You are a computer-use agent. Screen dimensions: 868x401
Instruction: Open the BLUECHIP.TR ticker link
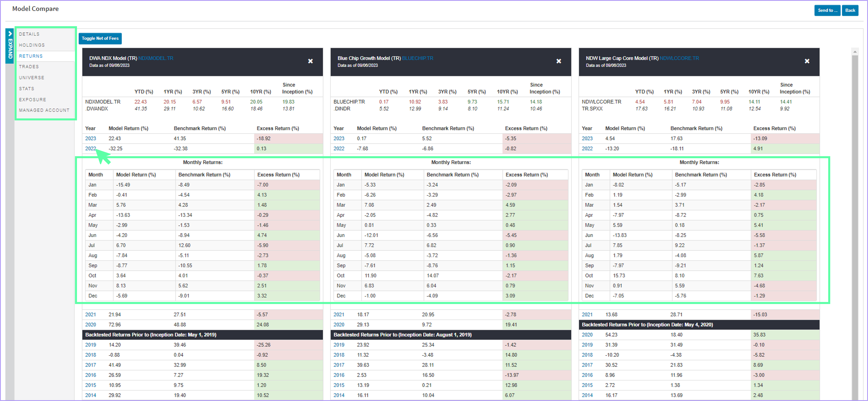tap(417, 58)
